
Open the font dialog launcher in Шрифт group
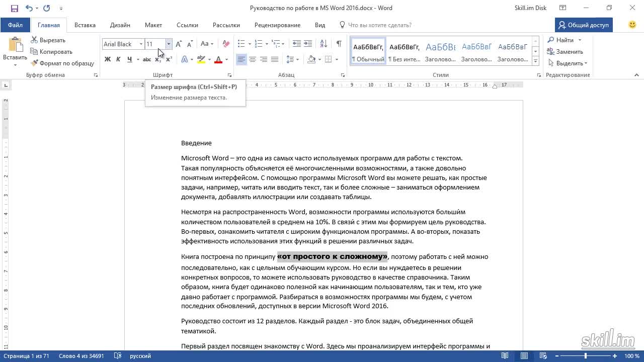tap(230, 75)
